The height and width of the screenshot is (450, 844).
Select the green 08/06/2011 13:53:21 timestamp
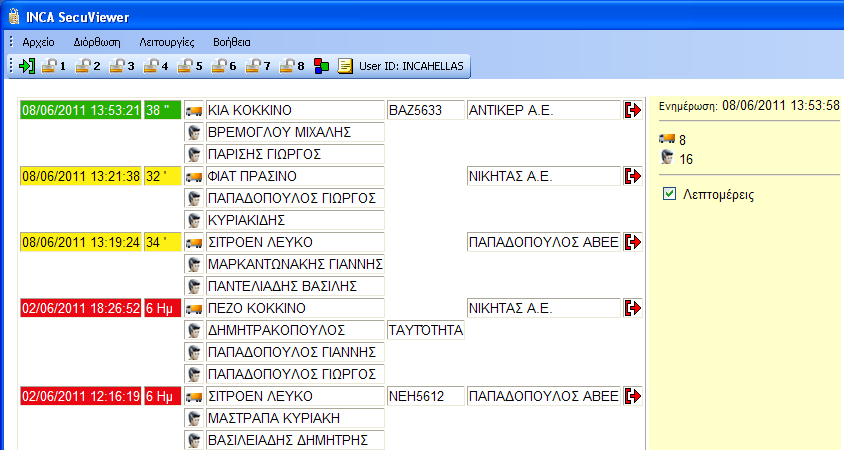81,110
